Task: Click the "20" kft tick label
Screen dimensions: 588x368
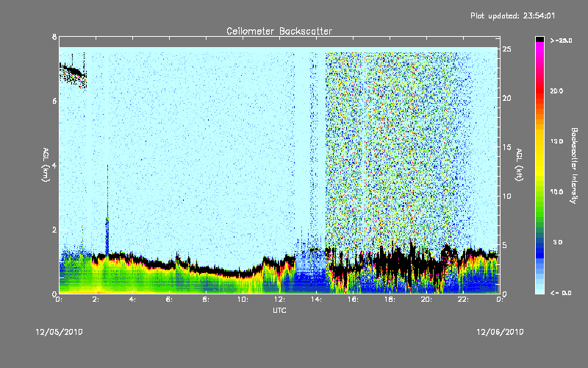Action: pos(506,99)
